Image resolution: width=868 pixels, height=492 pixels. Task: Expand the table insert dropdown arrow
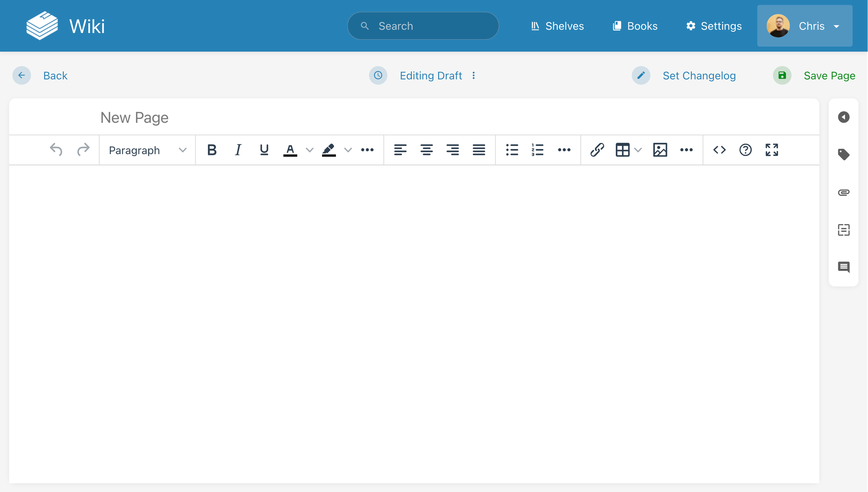pos(638,150)
